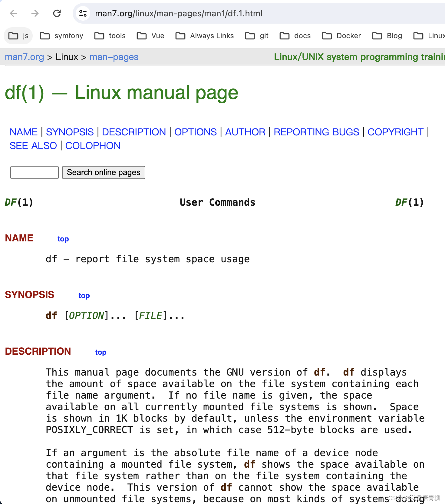
Task: Open the Linux bookmarks folder
Action: click(429, 36)
